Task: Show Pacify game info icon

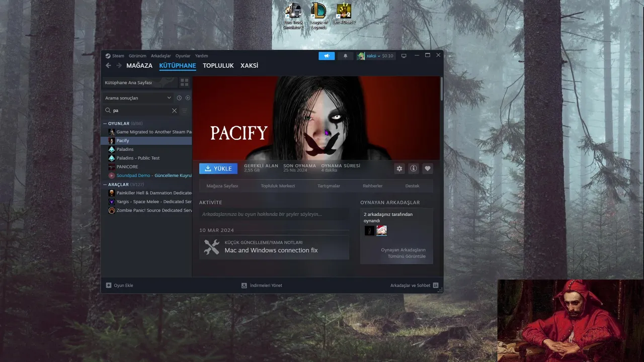Action: pos(414,168)
